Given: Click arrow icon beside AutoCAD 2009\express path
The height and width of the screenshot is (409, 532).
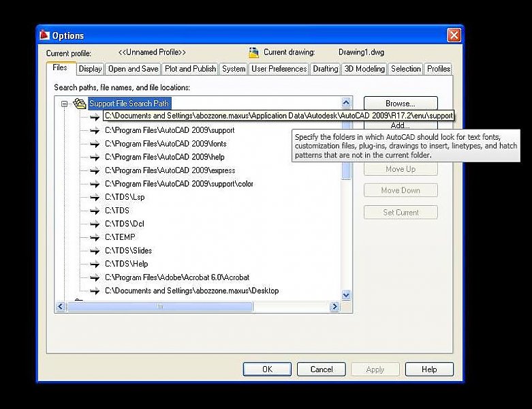Looking at the screenshot, I should pyautogui.click(x=94, y=170).
